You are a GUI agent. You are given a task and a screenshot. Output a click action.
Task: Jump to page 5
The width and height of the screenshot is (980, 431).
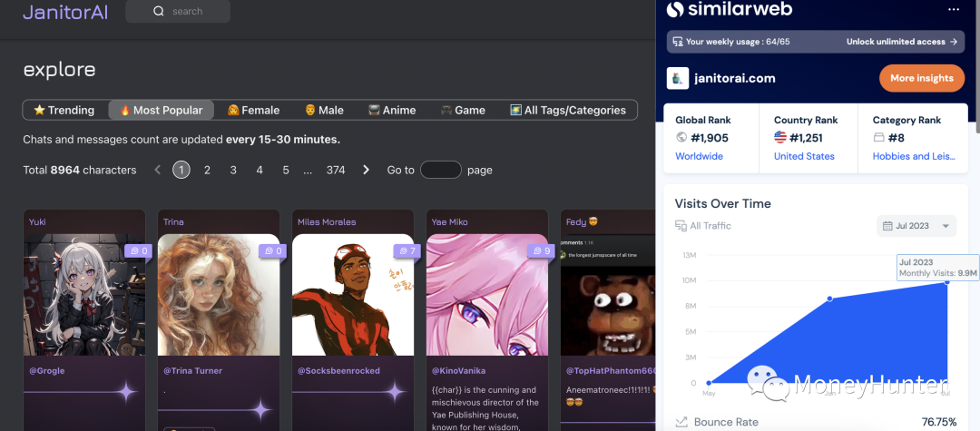click(286, 170)
